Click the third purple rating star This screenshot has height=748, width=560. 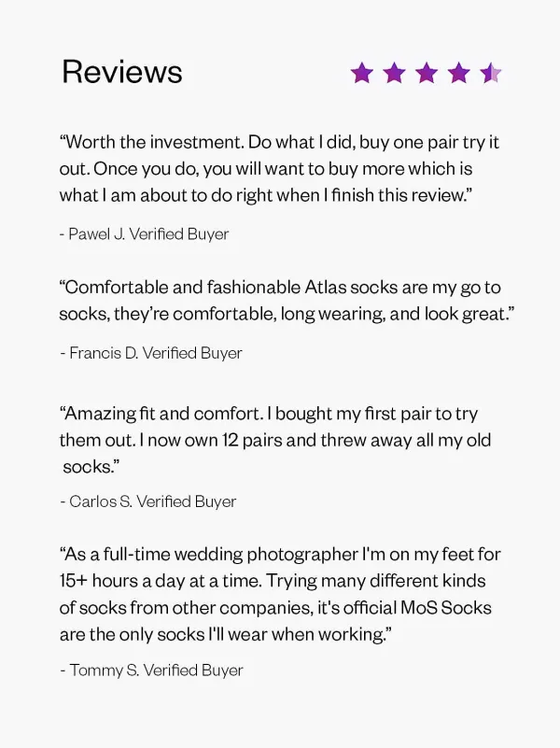pos(427,73)
